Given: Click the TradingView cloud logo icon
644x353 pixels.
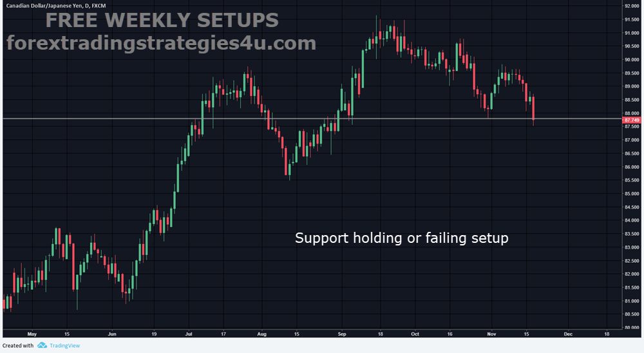Looking at the screenshot, I should click(x=42, y=345).
